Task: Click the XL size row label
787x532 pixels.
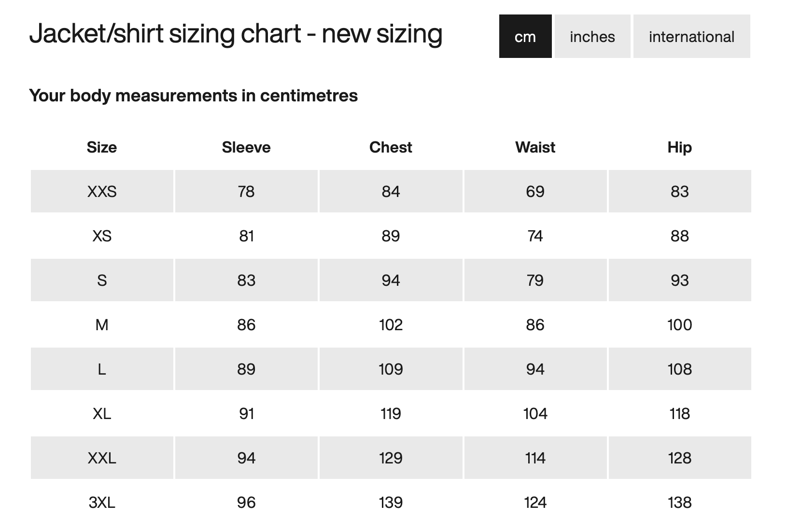Action: coord(102,414)
